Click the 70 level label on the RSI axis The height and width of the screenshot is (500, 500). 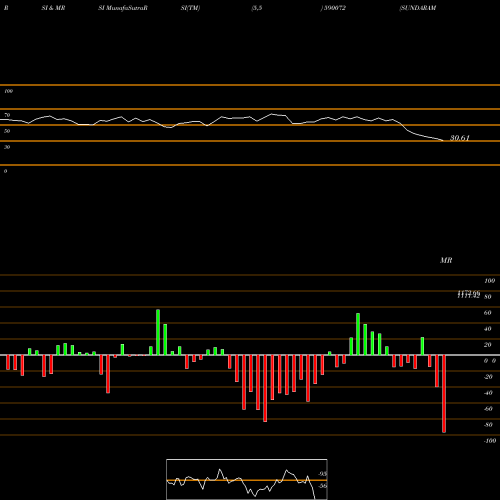coord(7,115)
